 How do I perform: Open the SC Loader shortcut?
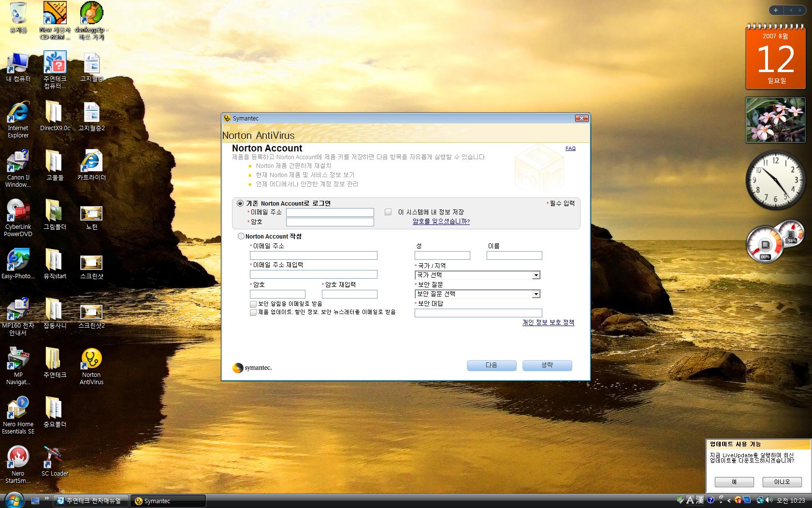tap(54, 459)
